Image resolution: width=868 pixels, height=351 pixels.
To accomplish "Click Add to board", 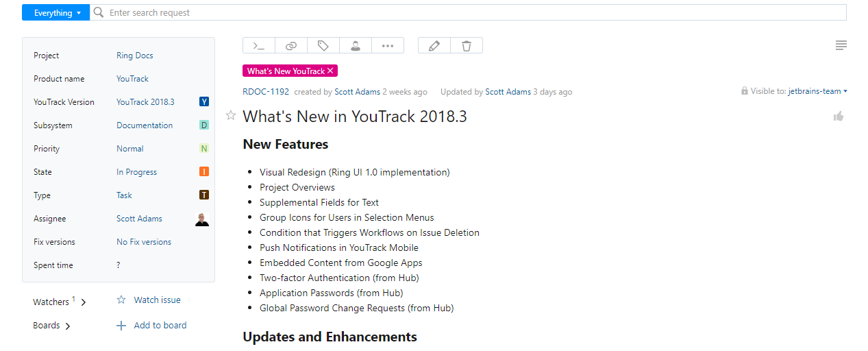I will point(160,326).
